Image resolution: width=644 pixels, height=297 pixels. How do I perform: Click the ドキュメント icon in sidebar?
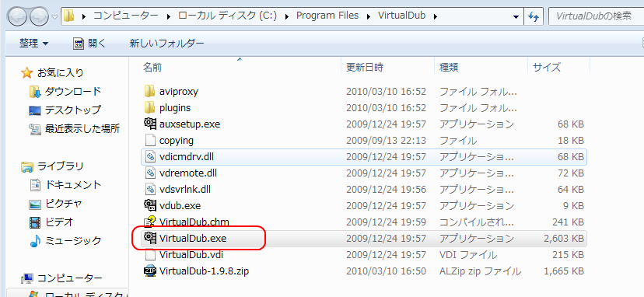36,185
